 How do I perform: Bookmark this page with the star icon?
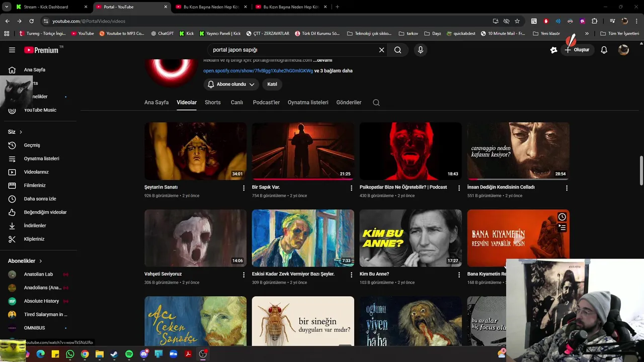tap(517, 21)
